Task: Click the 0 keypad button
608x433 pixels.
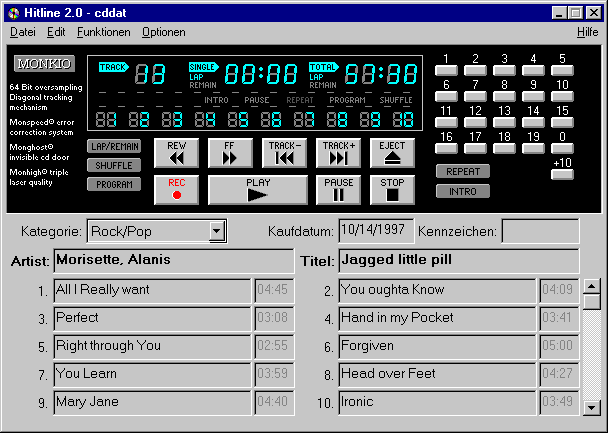Action: (562, 148)
